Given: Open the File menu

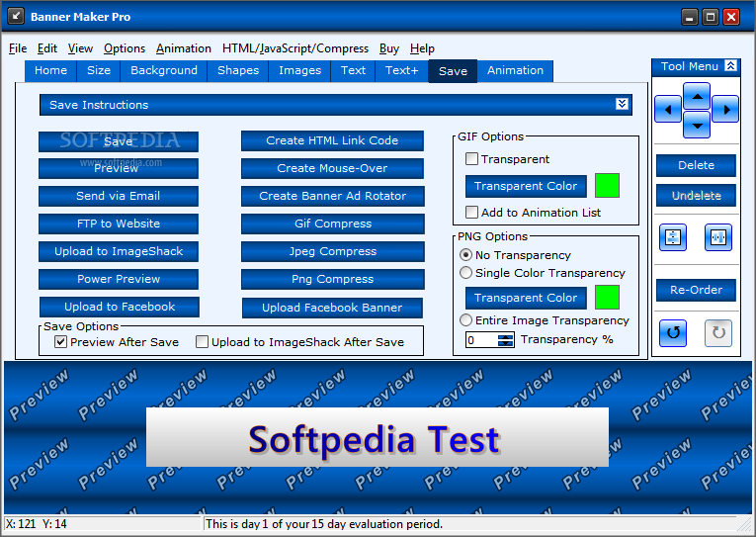Looking at the screenshot, I should (18, 48).
